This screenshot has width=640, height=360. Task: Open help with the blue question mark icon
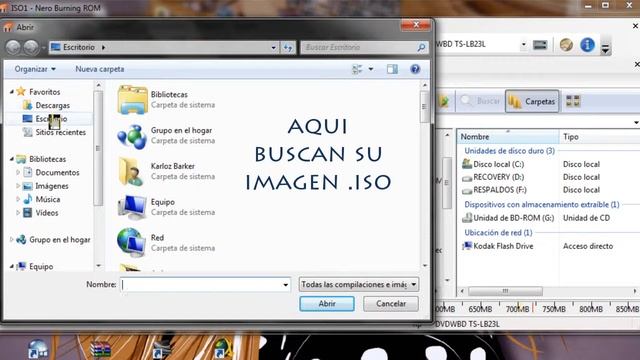pos(415,69)
